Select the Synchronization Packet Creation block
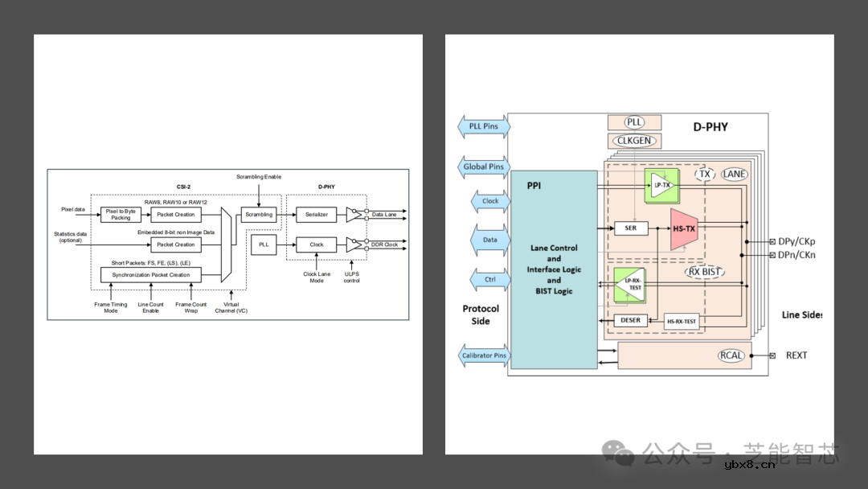868x489 pixels. click(151, 275)
